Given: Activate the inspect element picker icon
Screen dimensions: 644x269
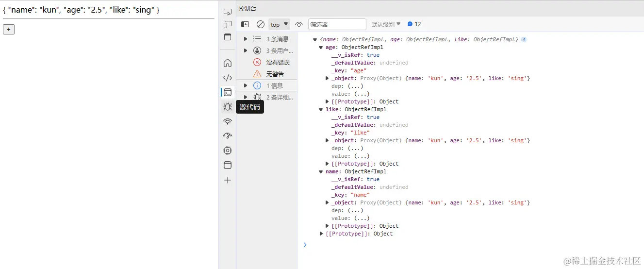Looking at the screenshot, I should coord(228,12).
